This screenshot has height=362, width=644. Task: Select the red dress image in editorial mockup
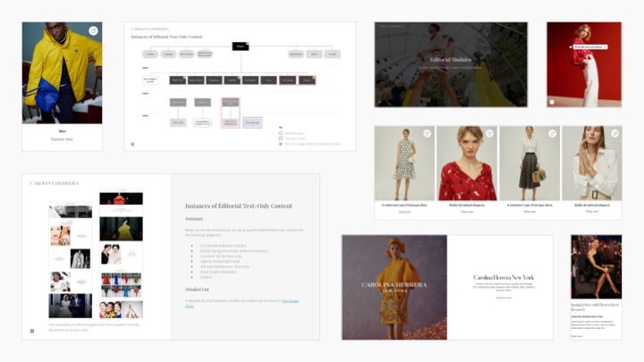click(121, 198)
